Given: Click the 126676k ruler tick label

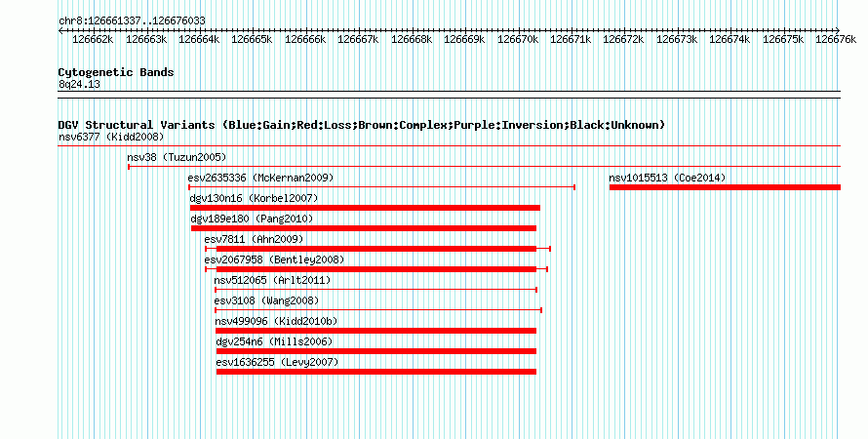Looking at the screenshot, I should pos(836,40).
